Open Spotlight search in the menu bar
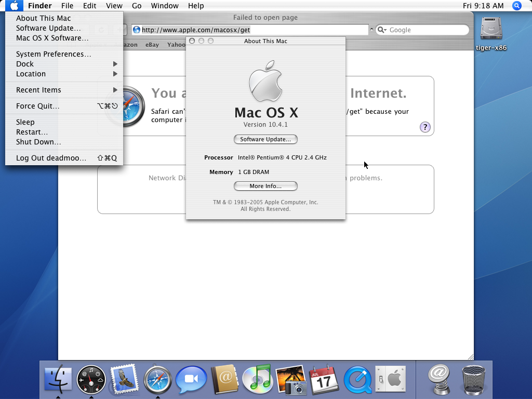This screenshot has height=399, width=532. pos(517,6)
